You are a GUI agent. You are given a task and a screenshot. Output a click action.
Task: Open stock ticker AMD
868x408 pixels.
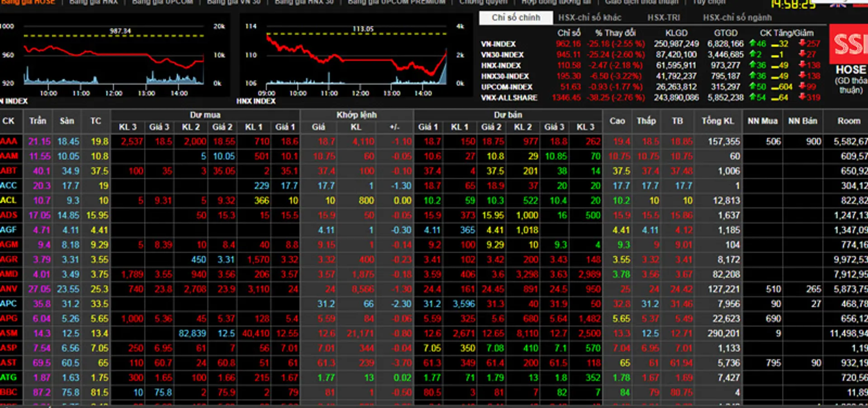[x=9, y=274]
